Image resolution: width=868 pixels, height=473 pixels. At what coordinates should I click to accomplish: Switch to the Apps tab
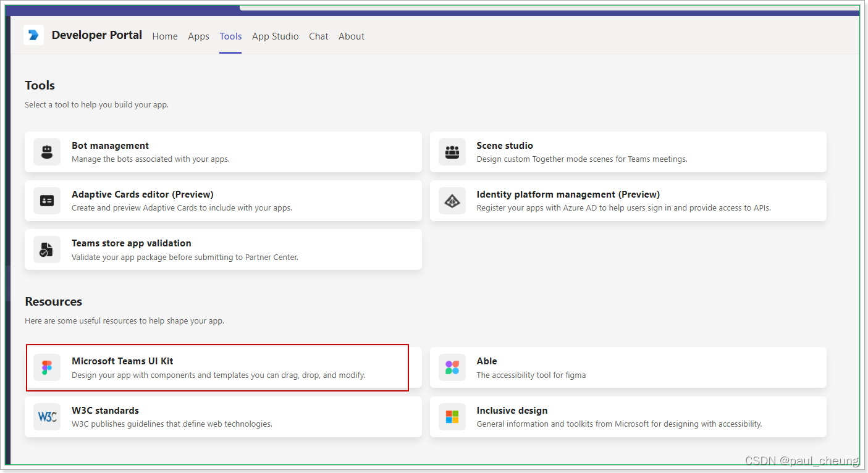click(198, 36)
